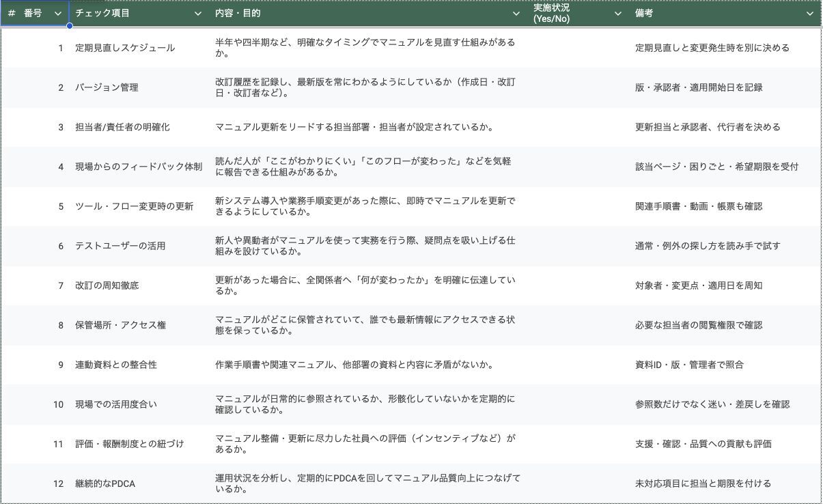823x504 pixels.
Task: Click the note 支援・確認・品質への貢献も評価
Action: point(703,444)
